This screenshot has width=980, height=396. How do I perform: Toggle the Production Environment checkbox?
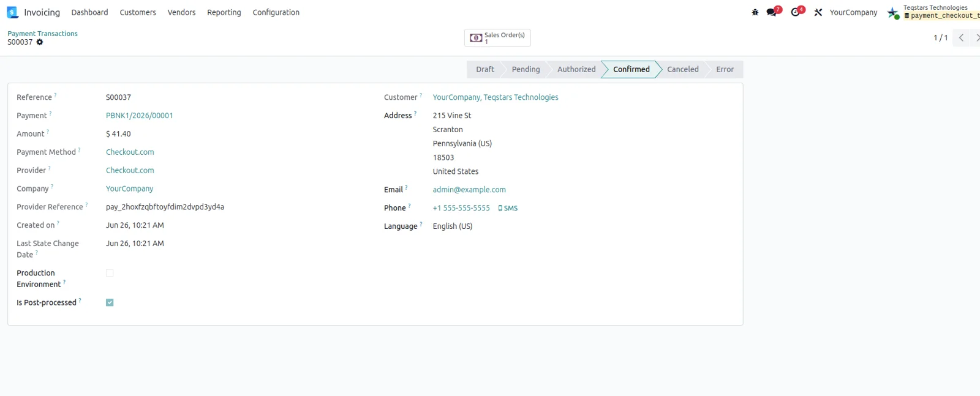click(110, 273)
